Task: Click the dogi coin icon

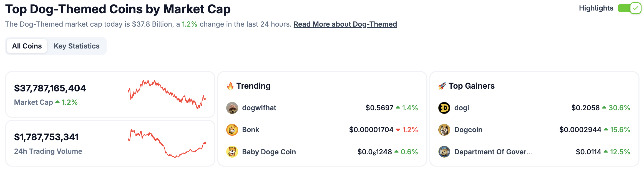Action: point(444,108)
